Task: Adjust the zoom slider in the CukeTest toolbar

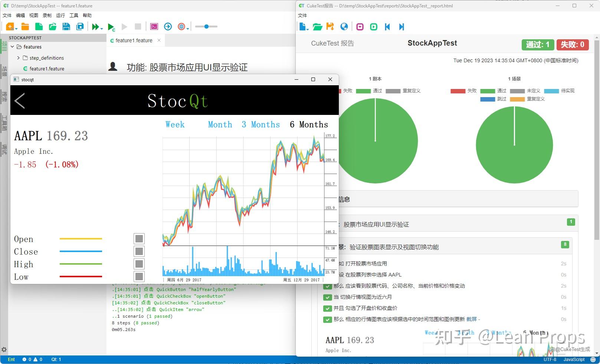Action: (207, 26)
